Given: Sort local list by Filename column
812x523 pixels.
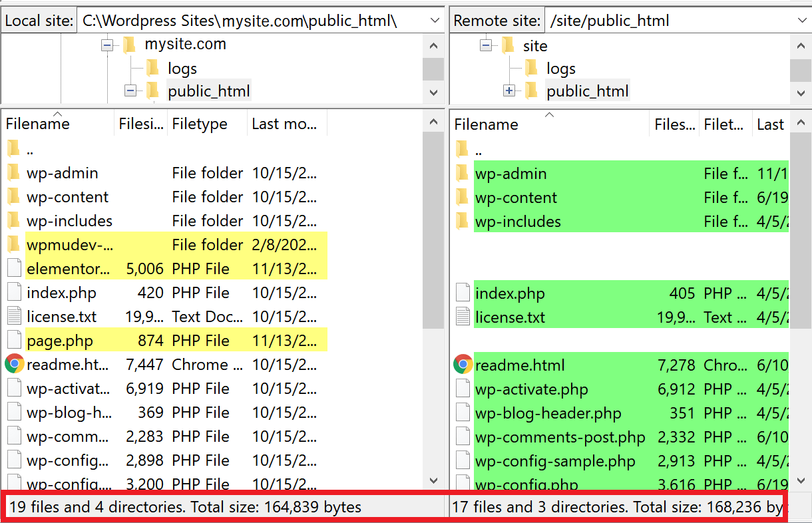Looking at the screenshot, I should tap(59, 124).
